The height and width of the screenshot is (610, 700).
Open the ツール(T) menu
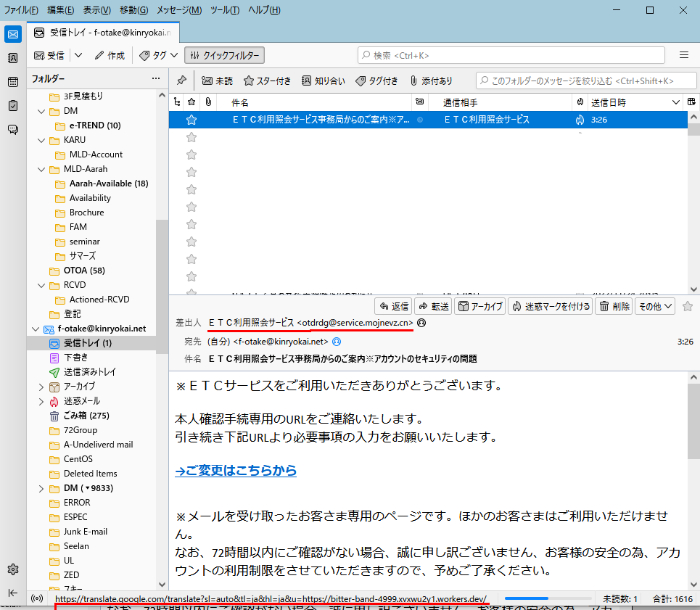[225, 10]
